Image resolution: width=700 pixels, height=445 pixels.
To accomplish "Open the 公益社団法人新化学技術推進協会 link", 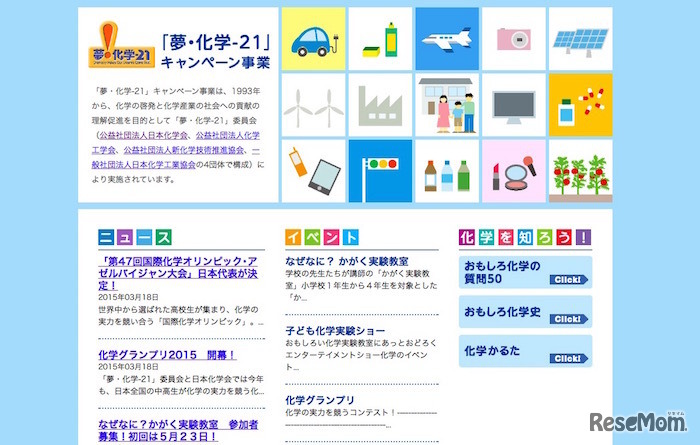I will point(183,150).
